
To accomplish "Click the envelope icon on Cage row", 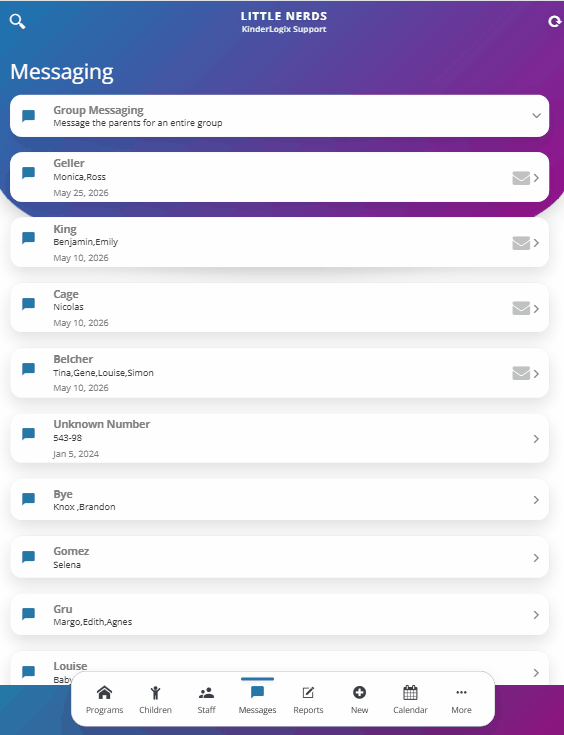I will (521, 308).
